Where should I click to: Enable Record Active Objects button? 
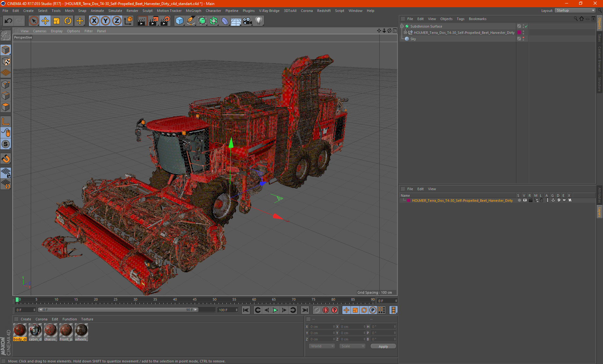[317, 310]
